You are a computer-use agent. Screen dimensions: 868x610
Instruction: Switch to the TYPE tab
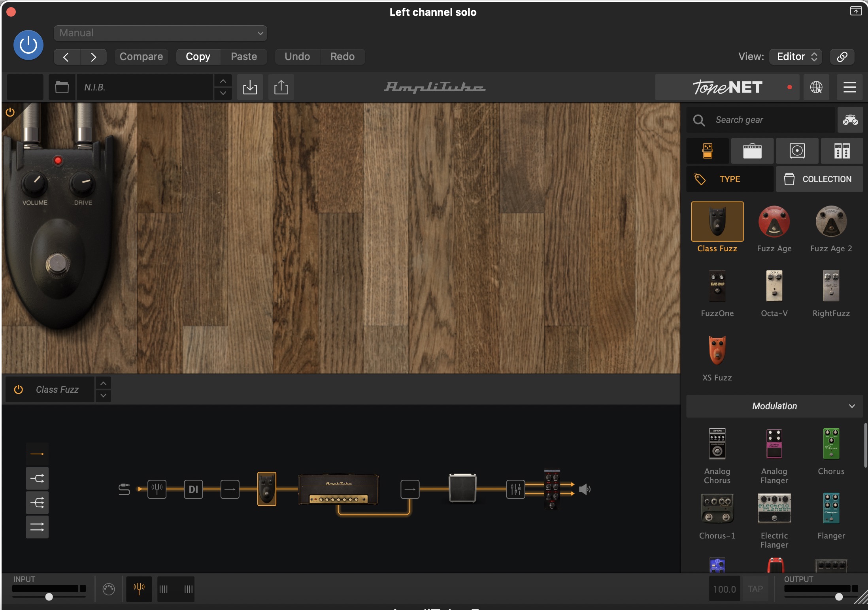coord(730,179)
